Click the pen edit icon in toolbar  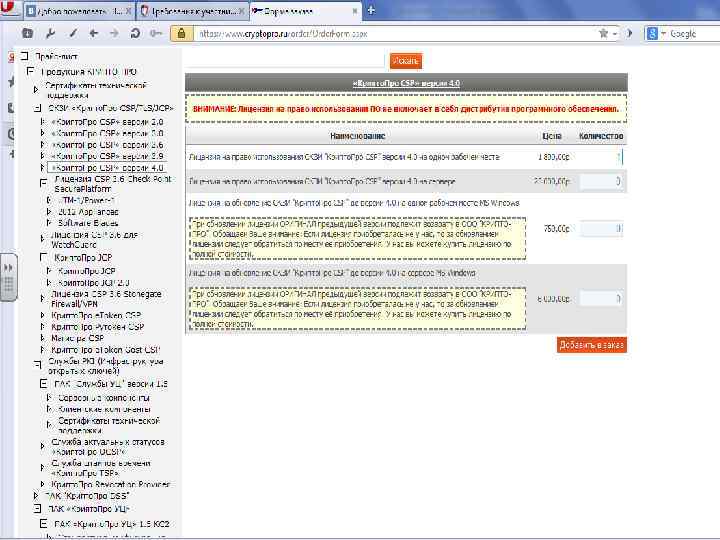[73, 34]
